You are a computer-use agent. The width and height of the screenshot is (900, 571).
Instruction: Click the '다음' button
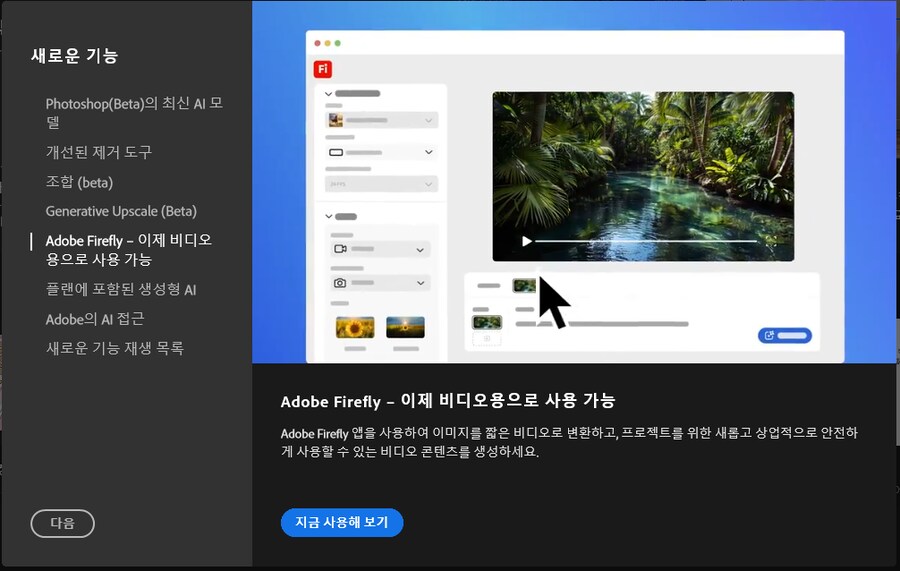(62, 523)
